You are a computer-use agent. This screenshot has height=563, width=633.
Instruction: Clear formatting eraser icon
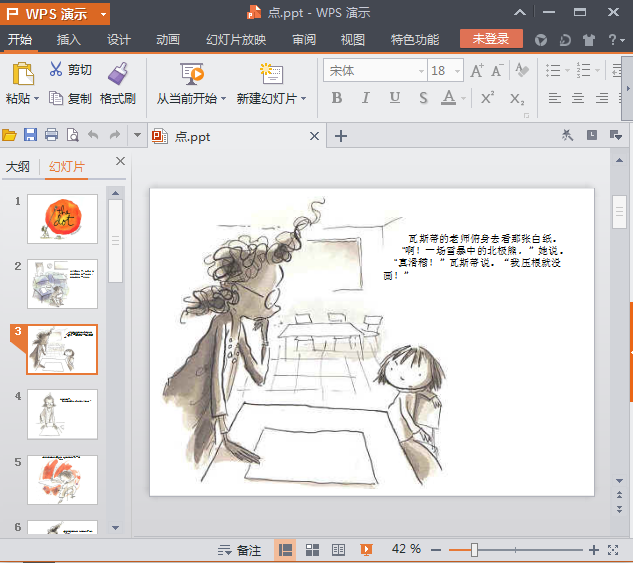coord(522,71)
